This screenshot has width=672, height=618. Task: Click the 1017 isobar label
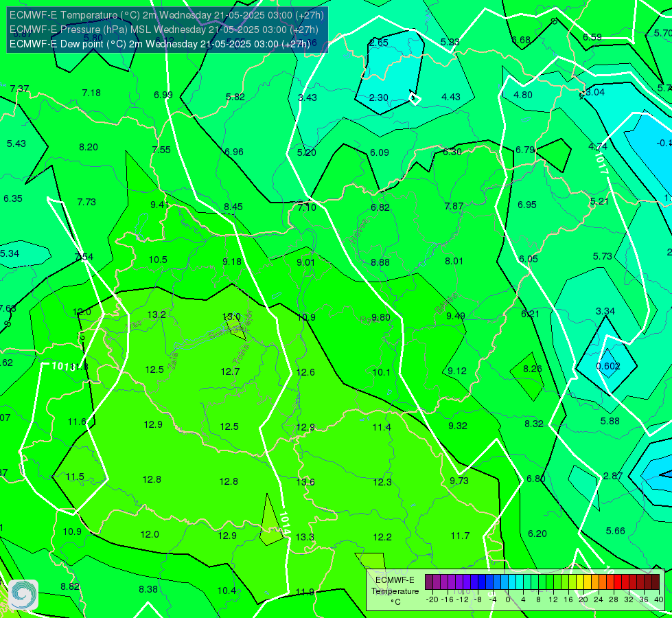pos(601,163)
